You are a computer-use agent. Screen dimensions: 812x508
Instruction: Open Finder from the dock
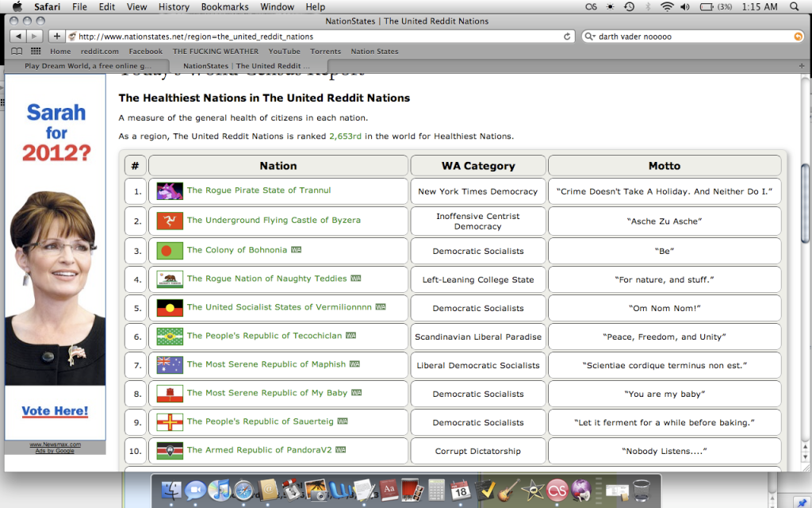click(x=170, y=491)
